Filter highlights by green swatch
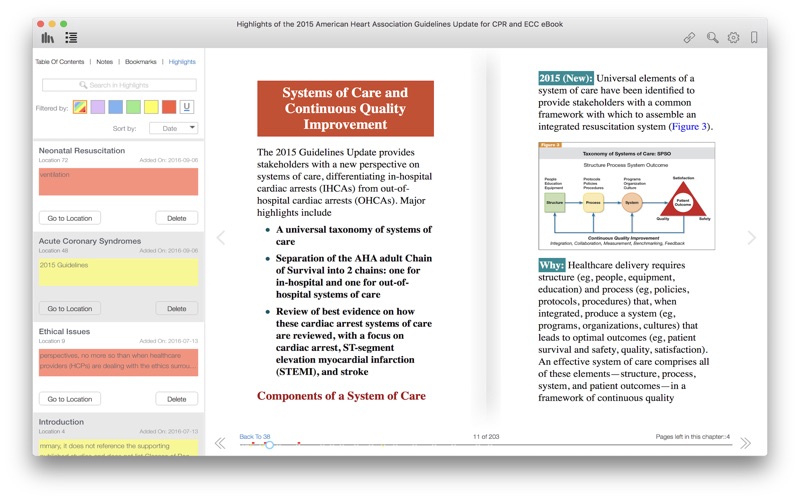Viewport: 800px width, 500px height. pos(133,107)
